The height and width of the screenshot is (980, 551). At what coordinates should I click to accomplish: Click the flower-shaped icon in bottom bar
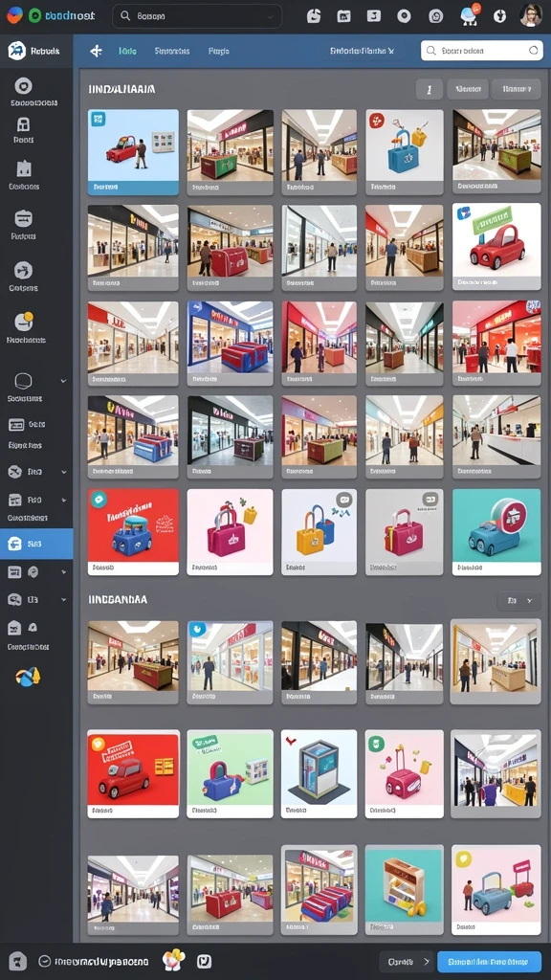173,959
